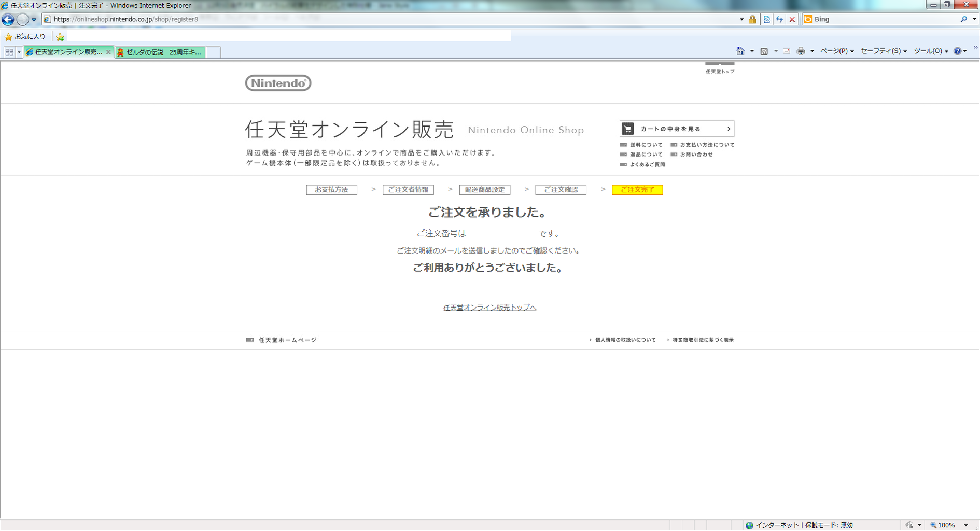Open the よくあるご質問 link
The width and height of the screenshot is (980, 531).
pyautogui.click(x=642, y=164)
